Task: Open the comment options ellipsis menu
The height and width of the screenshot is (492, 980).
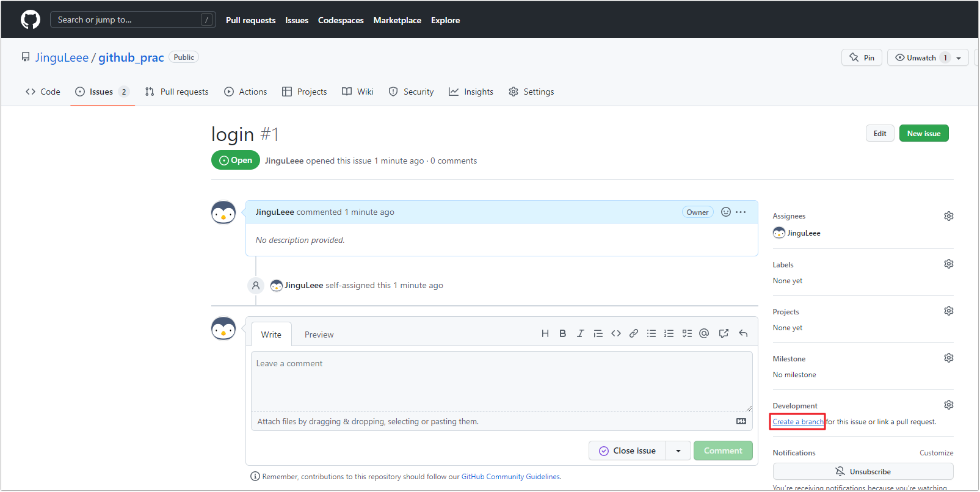Action: [741, 212]
